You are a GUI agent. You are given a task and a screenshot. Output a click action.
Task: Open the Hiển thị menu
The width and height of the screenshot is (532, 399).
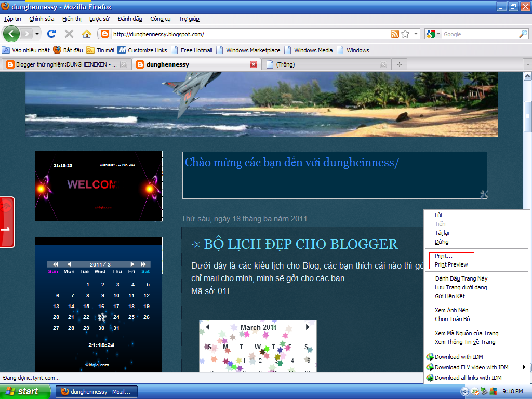(x=72, y=19)
